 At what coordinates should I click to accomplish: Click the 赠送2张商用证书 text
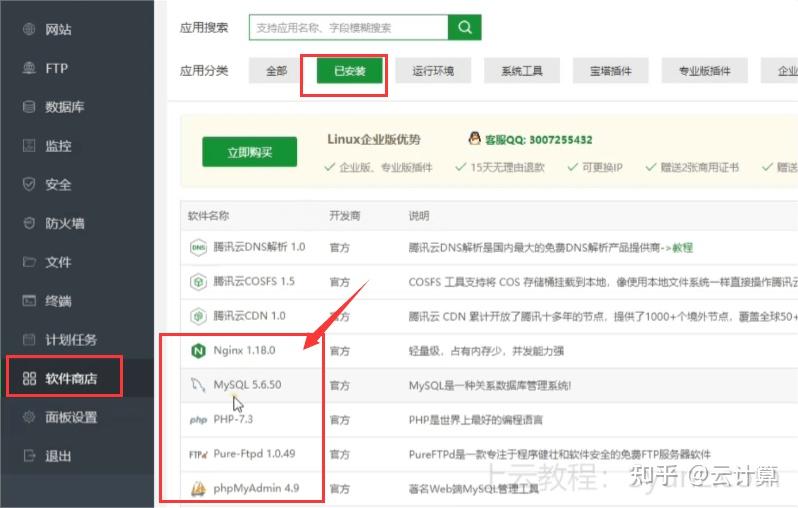point(699,167)
